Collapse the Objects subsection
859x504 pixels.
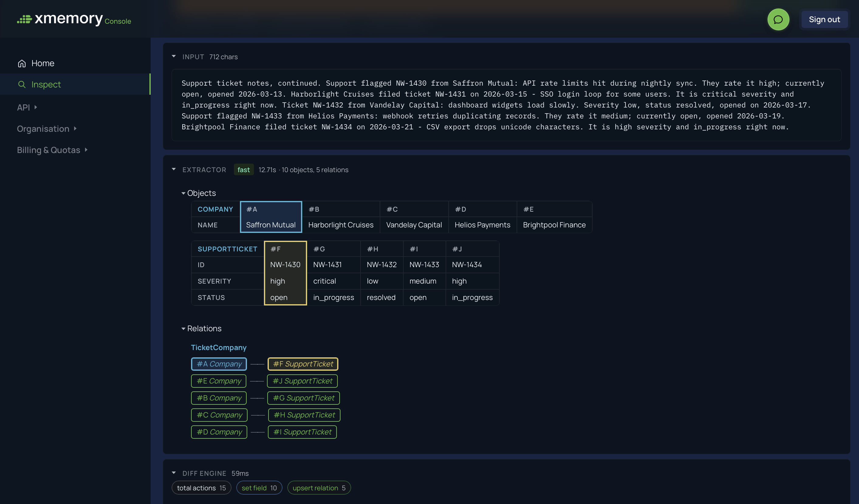183,193
